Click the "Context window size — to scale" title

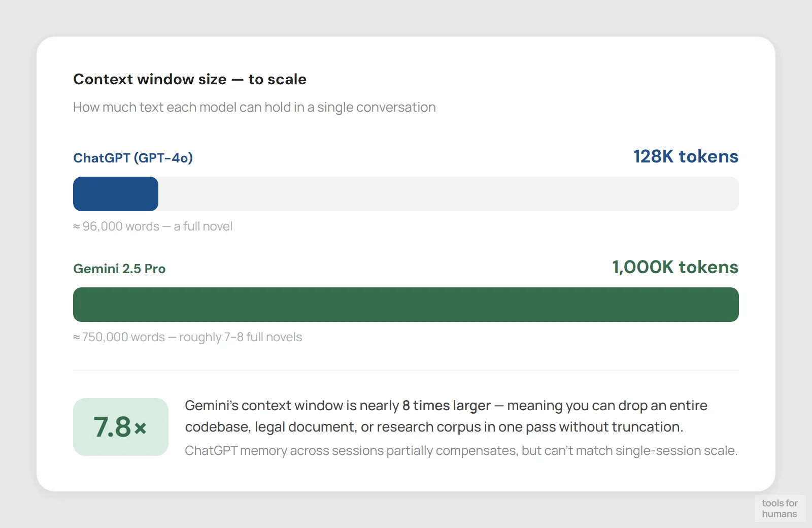pyautogui.click(x=190, y=79)
